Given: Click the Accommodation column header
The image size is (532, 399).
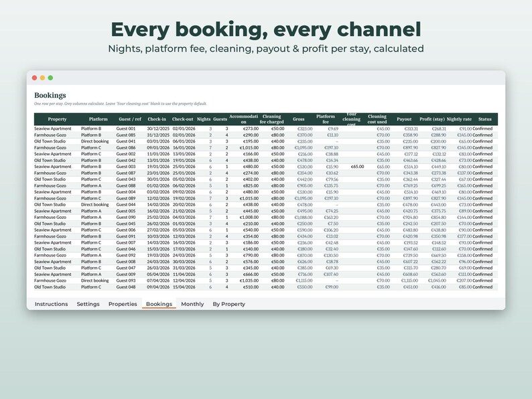Looking at the screenshot, I should point(244,119).
